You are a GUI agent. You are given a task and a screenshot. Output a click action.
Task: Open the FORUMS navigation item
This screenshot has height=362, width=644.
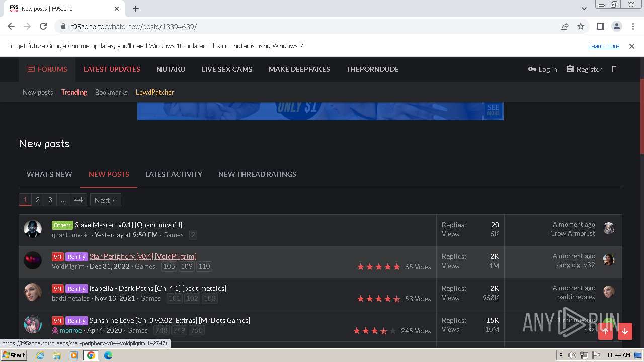pyautogui.click(x=47, y=69)
